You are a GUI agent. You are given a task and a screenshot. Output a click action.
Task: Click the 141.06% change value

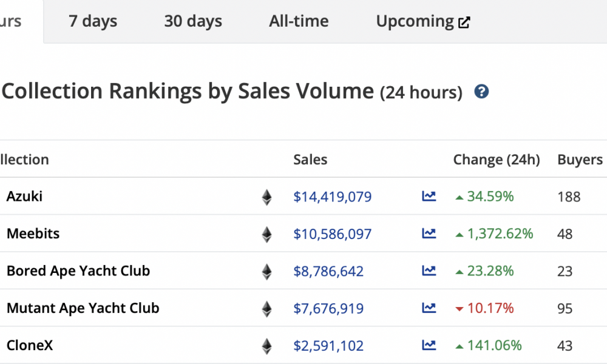click(494, 345)
